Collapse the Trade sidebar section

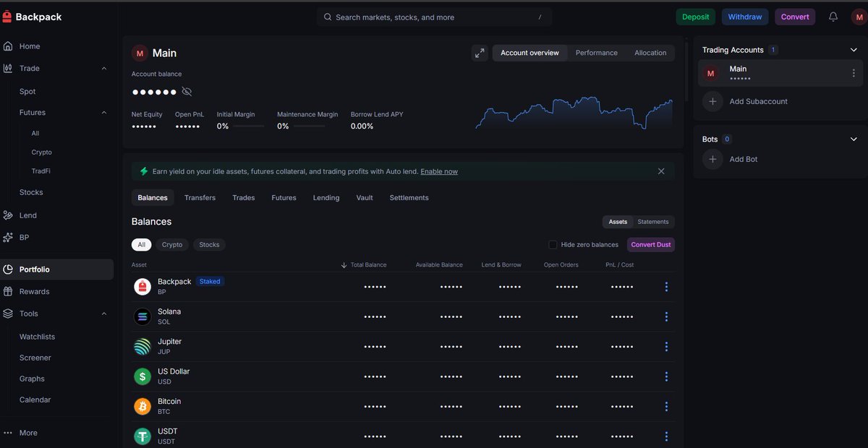(x=104, y=69)
